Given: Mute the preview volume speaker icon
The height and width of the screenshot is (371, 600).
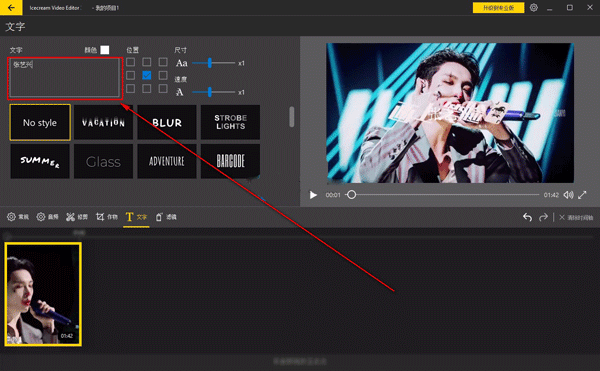Looking at the screenshot, I should (568, 195).
